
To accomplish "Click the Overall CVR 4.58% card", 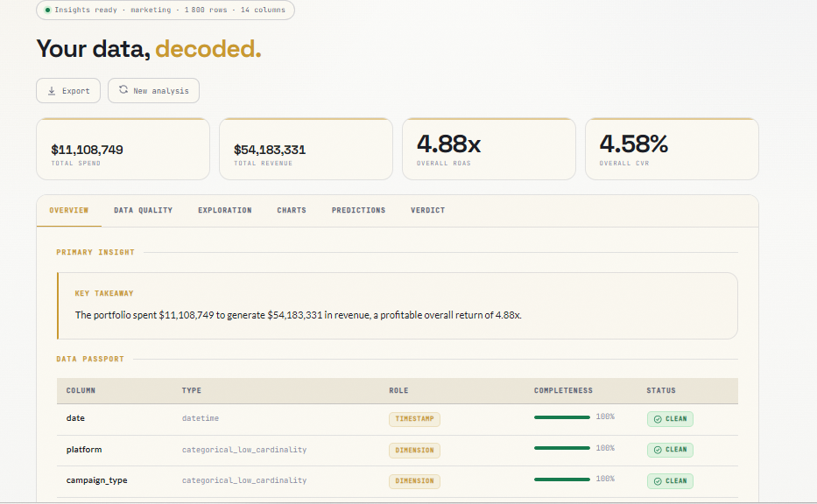I will point(672,149).
